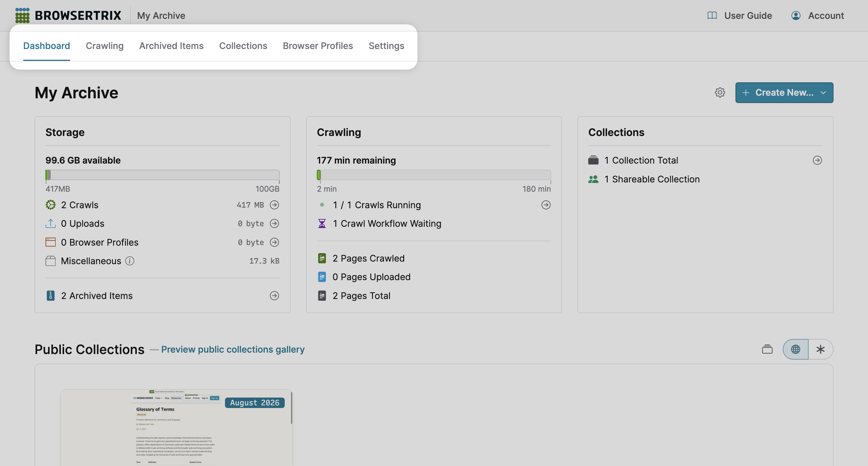Click the Miscellaneous box icon
The image size is (868, 466).
click(50, 261)
